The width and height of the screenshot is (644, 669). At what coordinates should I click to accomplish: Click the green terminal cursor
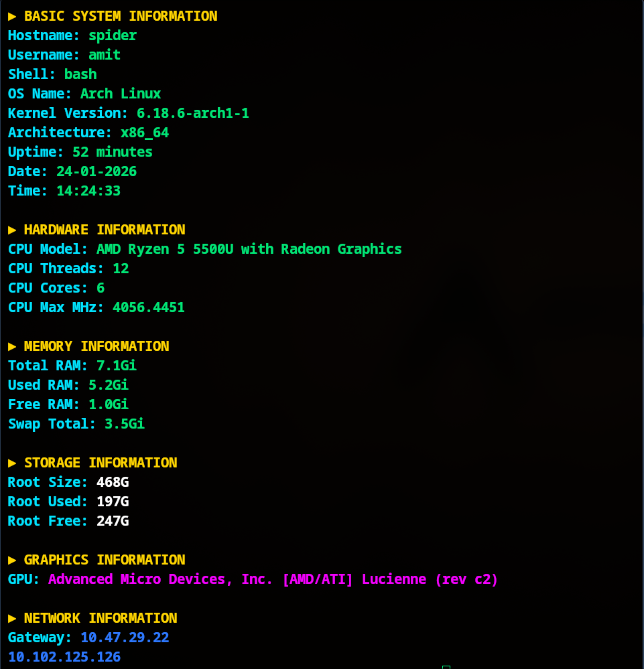(x=446, y=666)
